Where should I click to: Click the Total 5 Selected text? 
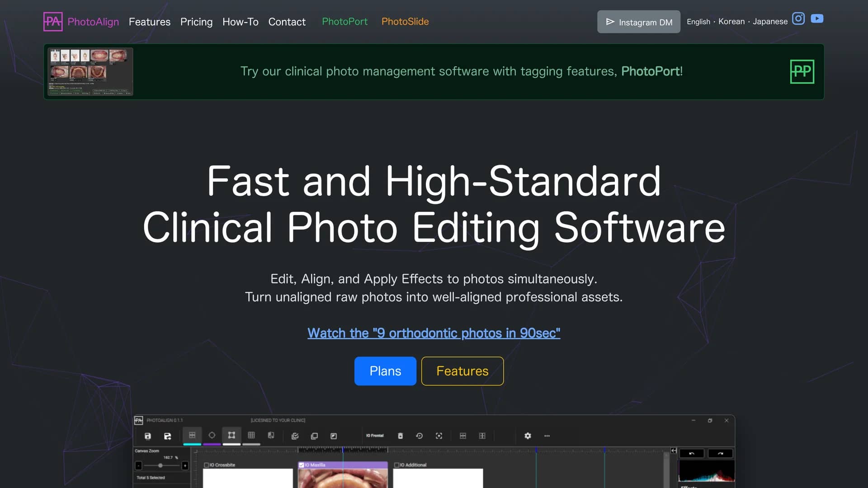coord(151,478)
